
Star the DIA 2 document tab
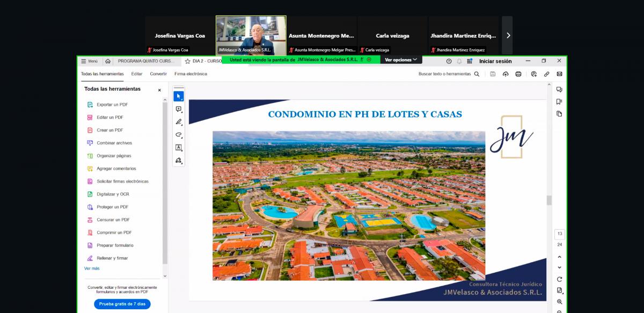(188, 61)
